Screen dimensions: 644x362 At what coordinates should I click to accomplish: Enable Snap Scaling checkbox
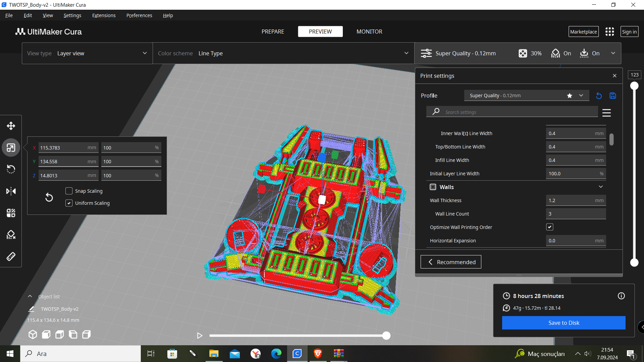pos(69,191)
